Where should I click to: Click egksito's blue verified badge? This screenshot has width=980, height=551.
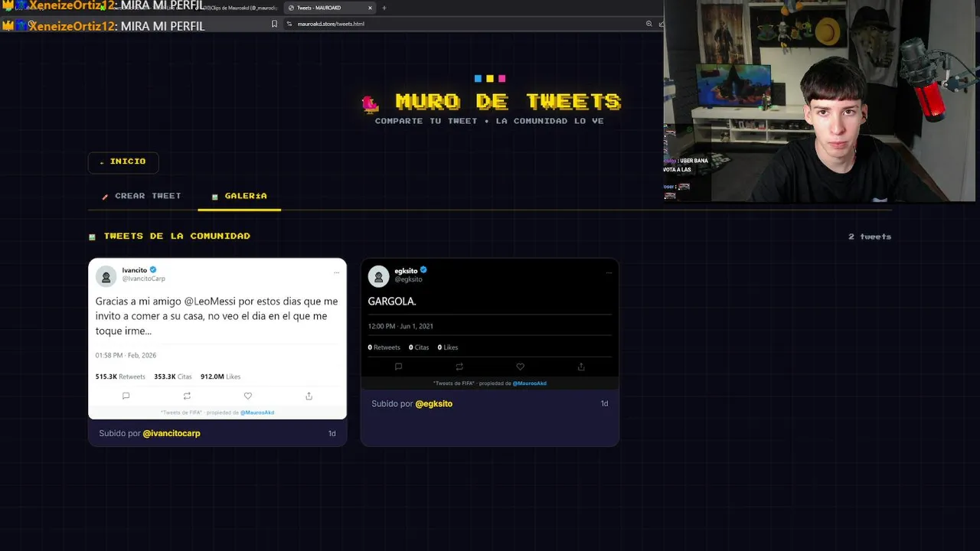(423, 270)
